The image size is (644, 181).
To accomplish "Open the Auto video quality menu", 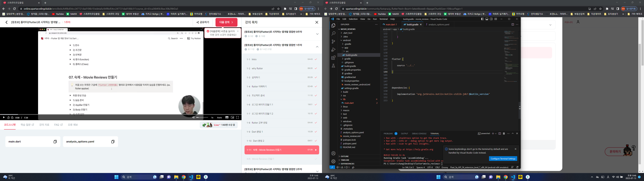I will point(220,117).
